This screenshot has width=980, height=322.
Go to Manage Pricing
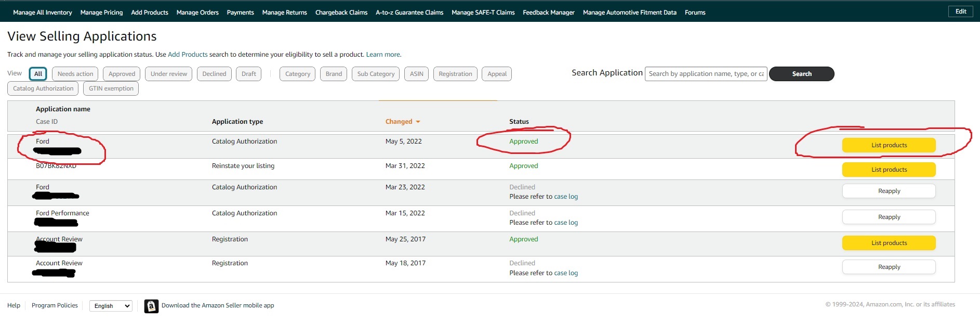(102, 12)
